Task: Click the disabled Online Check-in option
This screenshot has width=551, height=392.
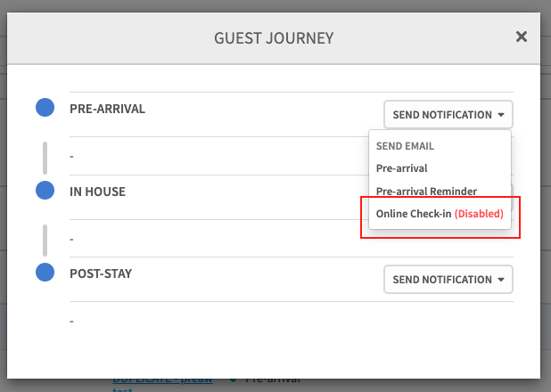Action: point(440,214)
